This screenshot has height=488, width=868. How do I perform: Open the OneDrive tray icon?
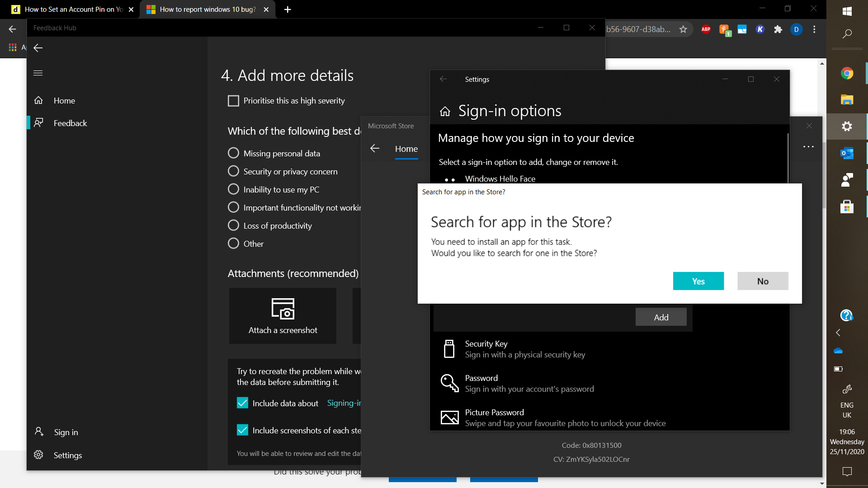[838, 351]
